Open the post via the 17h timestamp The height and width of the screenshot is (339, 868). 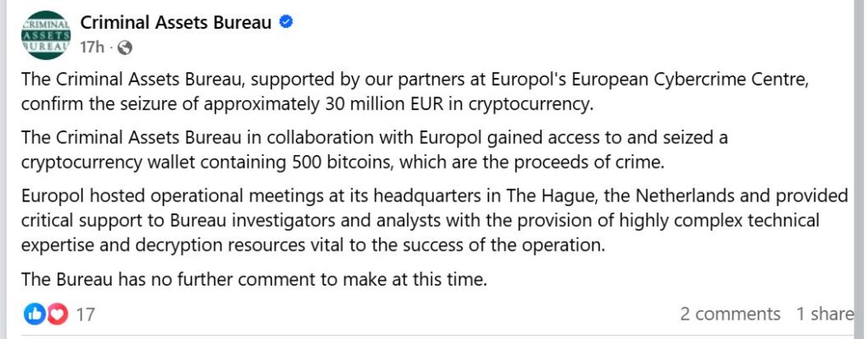coord(91,47)
